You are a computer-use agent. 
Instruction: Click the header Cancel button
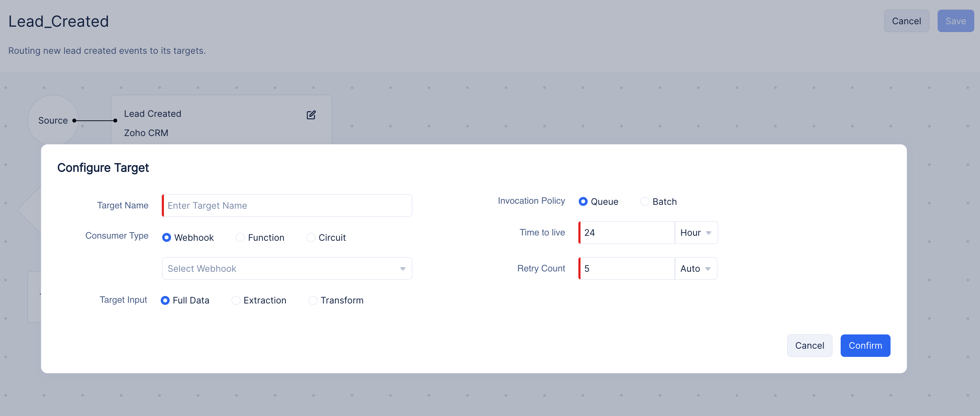(x=906, y=21)
